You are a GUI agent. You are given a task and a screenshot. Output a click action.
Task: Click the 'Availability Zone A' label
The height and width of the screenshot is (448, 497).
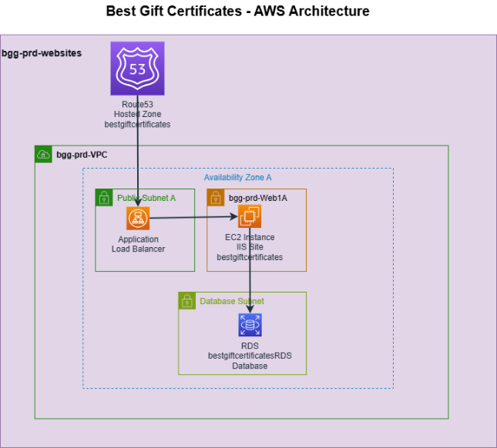click(238, 177)
